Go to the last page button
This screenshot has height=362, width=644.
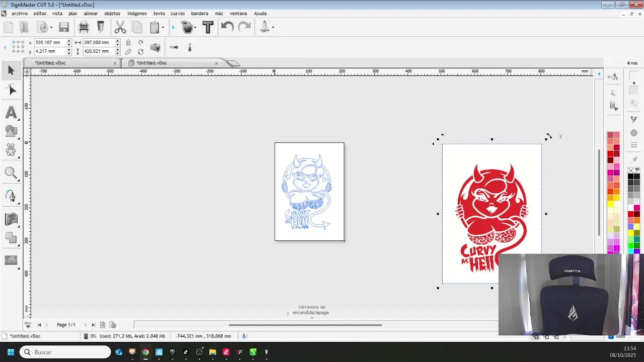pyautogui.click(x=93, y=325)
